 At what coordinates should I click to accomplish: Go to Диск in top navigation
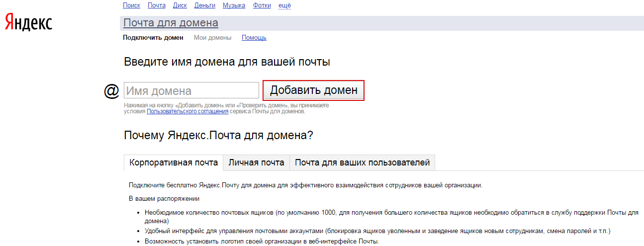tap(180, 5)
